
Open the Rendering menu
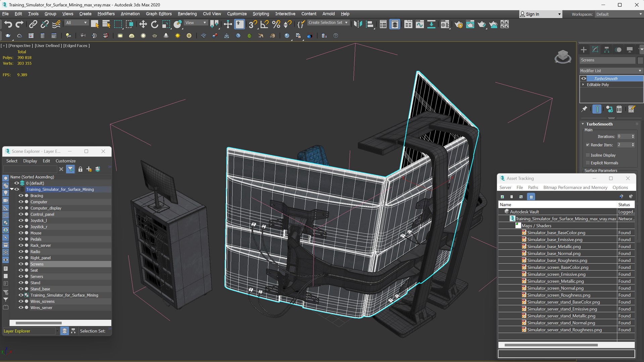[x=187, y=14]
